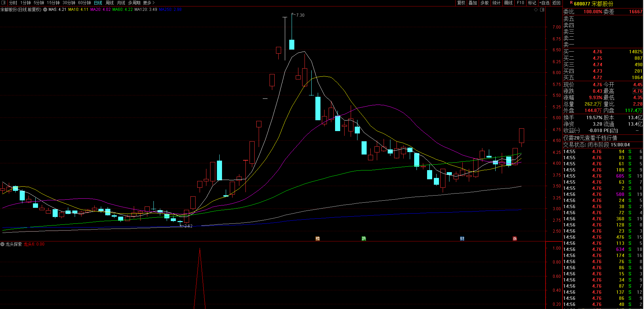The height and width of the screenshot is (309, 644).
Task: Switch to 30分钟 chart period
Action: (x=69, y=3)
